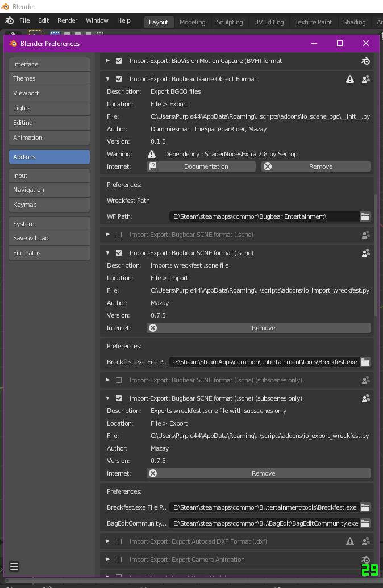Switch to Shading workspace tab
This screenshot has width=383, height=588.
pyautogui.click(x=354, y=22)
